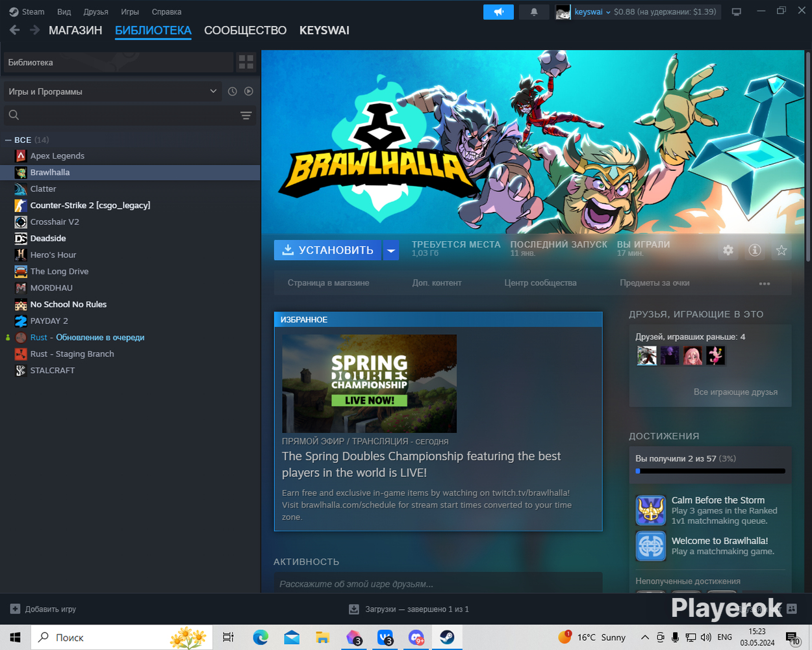Open the Игры menu
Image resolution: width=812 pixels, height=650 pixels.
click(x=130, y=12)
